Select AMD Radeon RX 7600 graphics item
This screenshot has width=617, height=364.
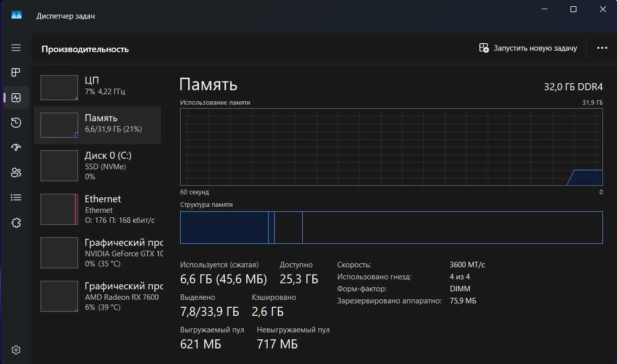point(97,296)
